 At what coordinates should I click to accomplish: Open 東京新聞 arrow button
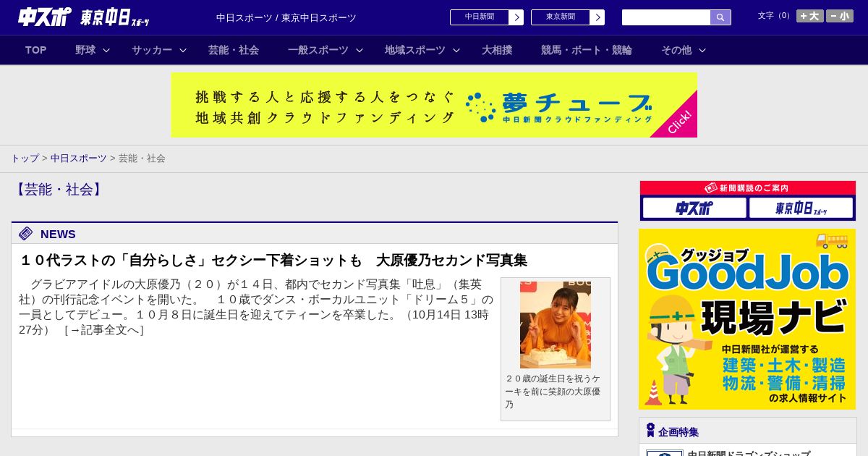597,17
